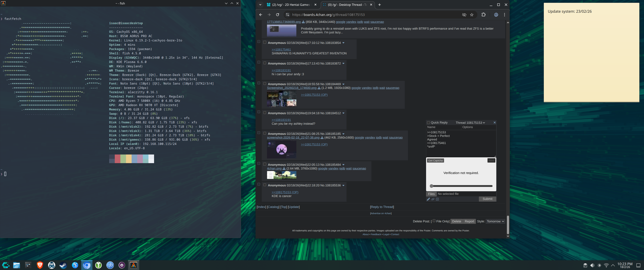Viewport: 644px width, 270px height.
Task: Bookmark this page with the star icon
Action: click(472, 15)
